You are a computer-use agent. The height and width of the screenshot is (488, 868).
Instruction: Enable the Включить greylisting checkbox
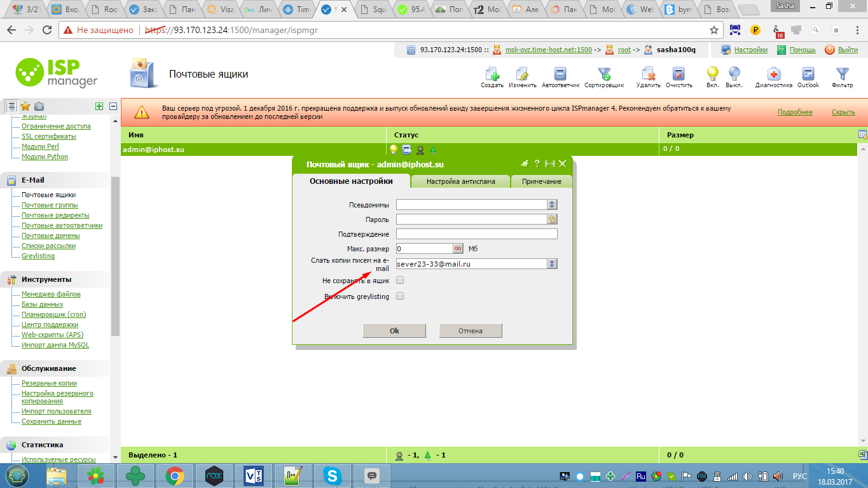click(400, 296)
